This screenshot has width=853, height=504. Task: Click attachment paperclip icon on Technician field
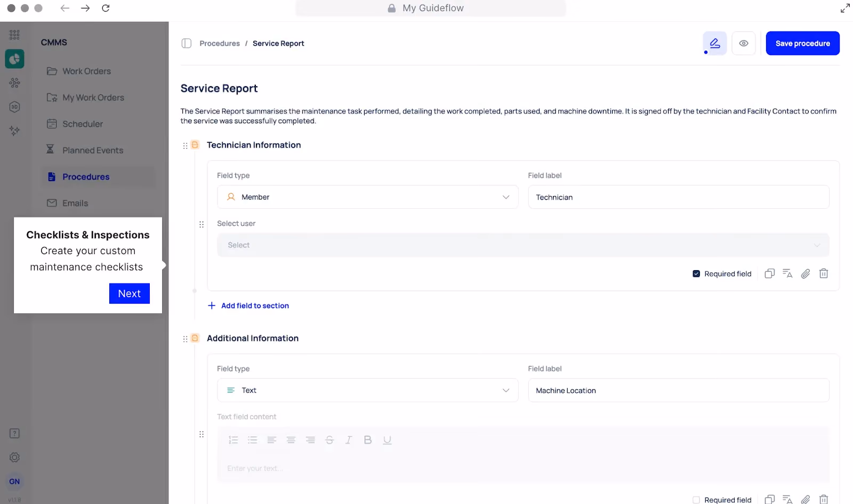(x=806, y=273)
